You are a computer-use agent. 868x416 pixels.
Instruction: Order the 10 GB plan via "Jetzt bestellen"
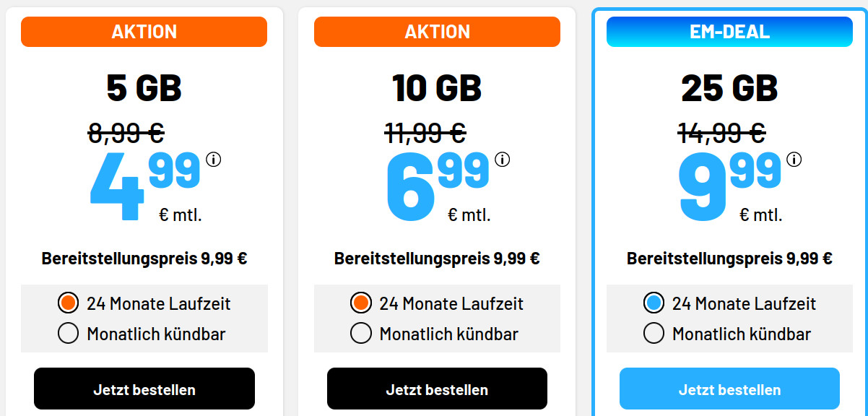[x=437, y=388]
